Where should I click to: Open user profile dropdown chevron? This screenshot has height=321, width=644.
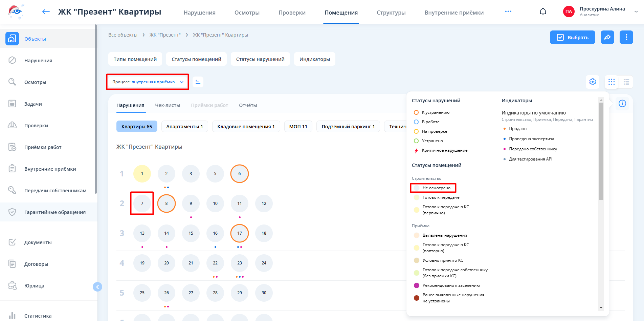coord(636,12)
